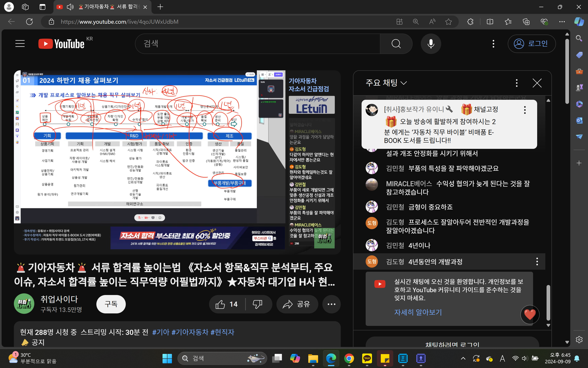Open KakaoTalk from the taskbar
The width and height of the screenshot is (588, 368).
click(x=367, y=358)
